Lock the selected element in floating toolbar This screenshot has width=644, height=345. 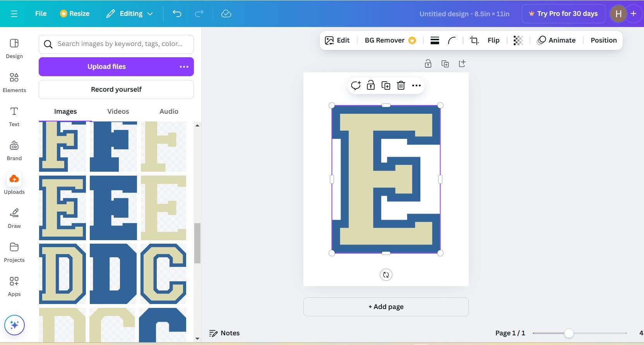(371, 85)
